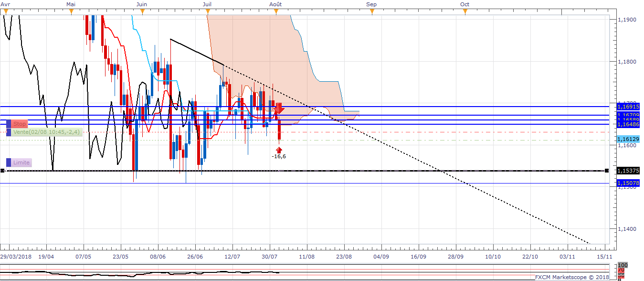The width and height of the screenshot is (644, 281).
Task: Click the orange triangle marker under Mai
Action: [x=71, y=11]
